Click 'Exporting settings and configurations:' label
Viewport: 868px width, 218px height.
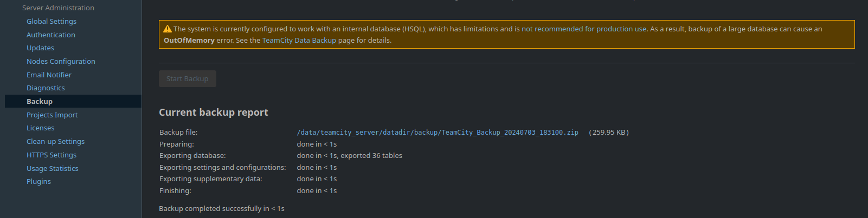tap(223, 167)
